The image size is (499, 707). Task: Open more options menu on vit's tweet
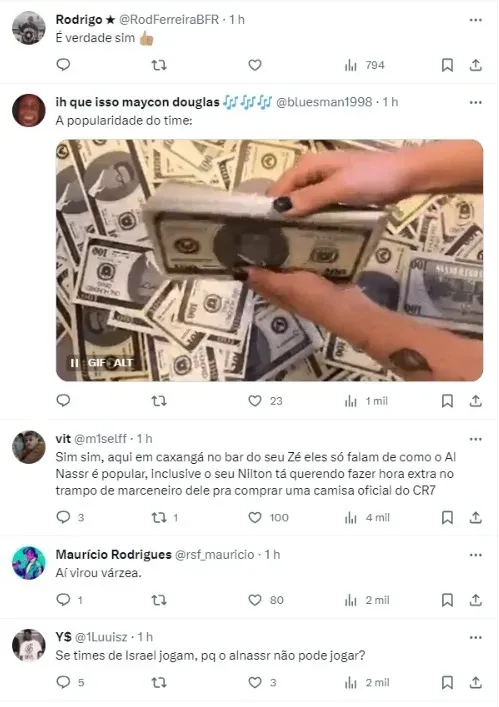476,439
